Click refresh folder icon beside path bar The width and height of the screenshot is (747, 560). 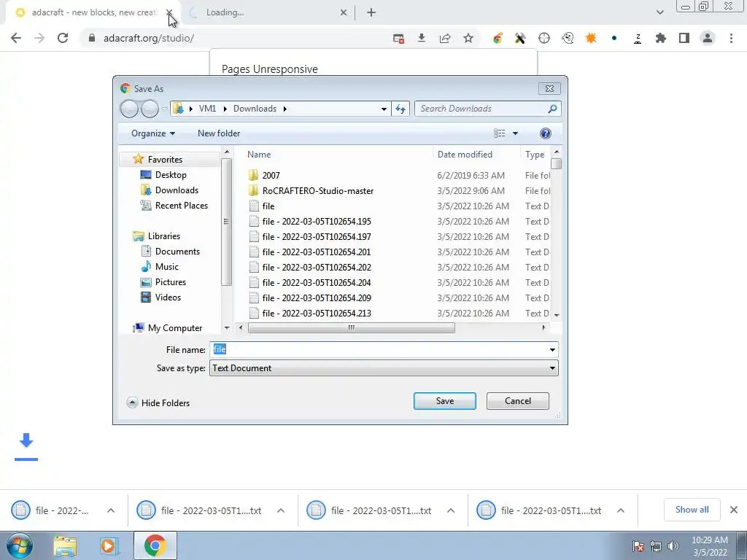pos(400,109)
